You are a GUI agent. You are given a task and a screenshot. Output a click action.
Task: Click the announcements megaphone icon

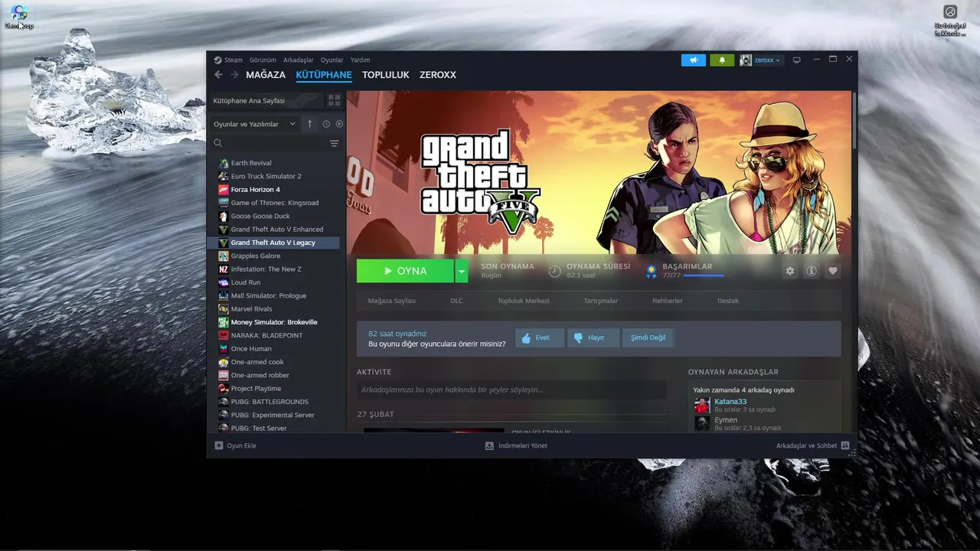tap(694, 60)
